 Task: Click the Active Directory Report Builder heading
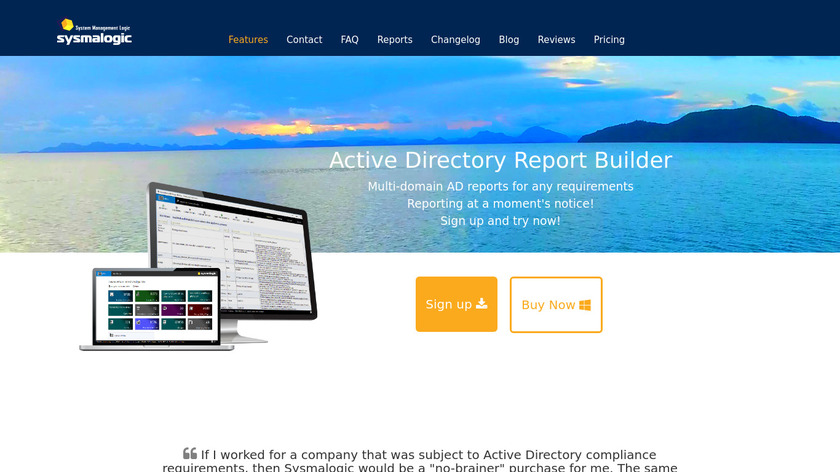click(x=500, y=160)
